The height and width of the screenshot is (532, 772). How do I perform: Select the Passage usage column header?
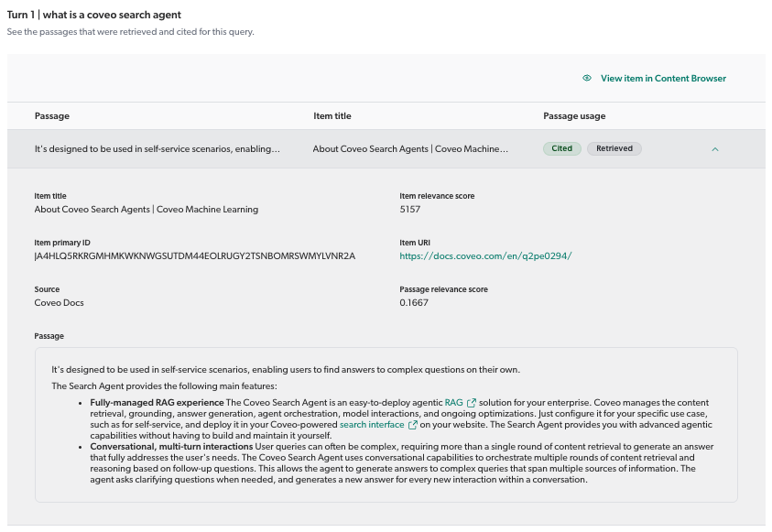click(574, 116)
